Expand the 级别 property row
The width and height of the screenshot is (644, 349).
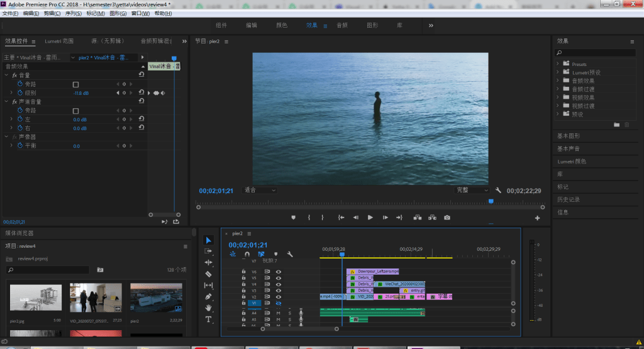[11, 93]
